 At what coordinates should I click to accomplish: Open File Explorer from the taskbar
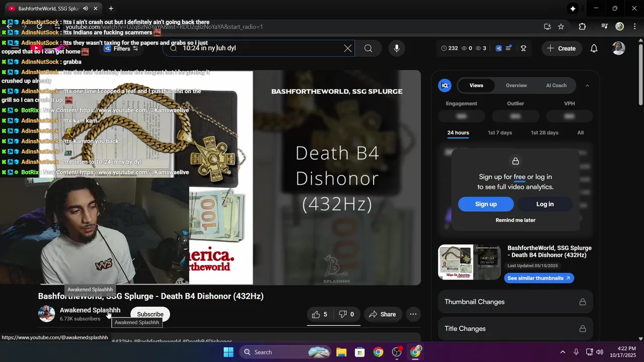(x=341, y=352)
